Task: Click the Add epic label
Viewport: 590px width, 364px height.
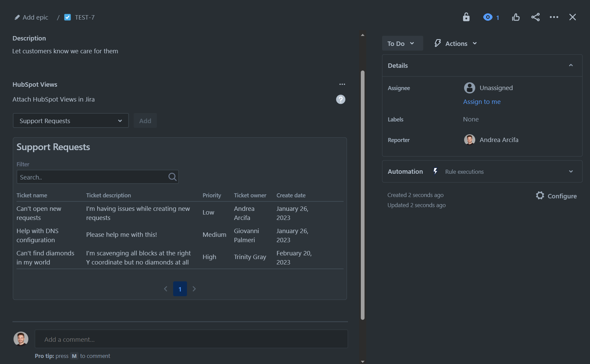Action: (35, 17)
